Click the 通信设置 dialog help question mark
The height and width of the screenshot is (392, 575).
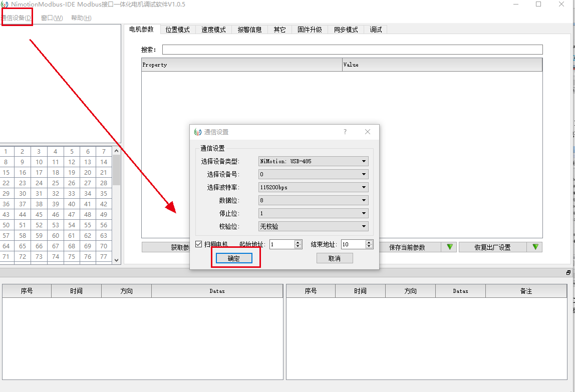click(x=345, y=132)
